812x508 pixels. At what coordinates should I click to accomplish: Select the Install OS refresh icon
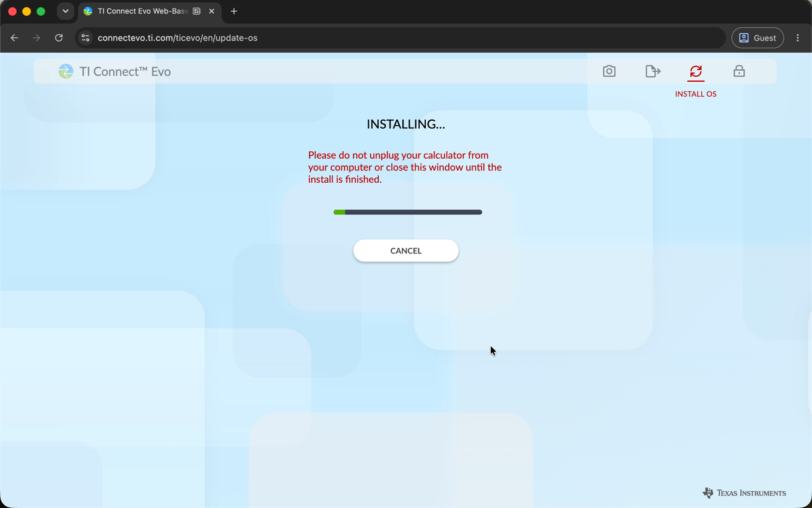(696, 71)
